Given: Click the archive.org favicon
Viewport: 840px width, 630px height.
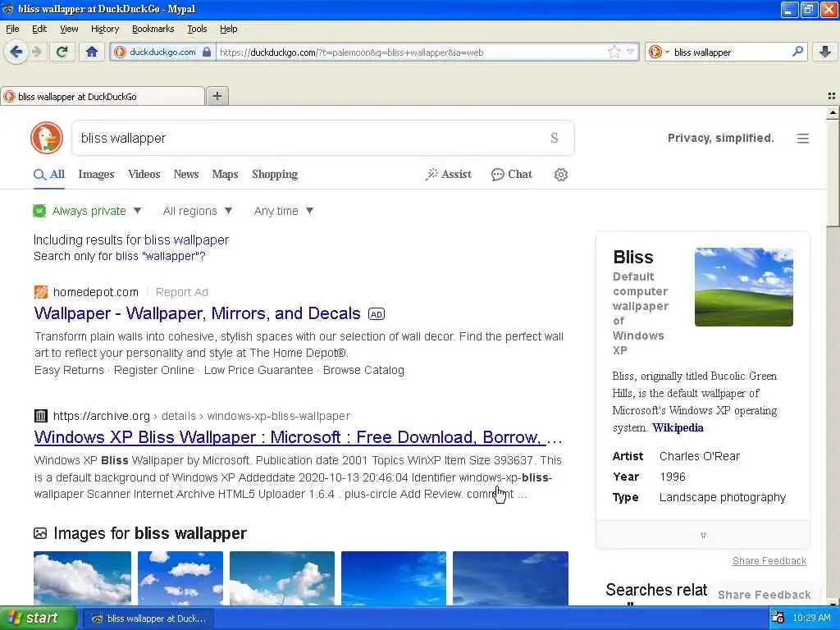Looking at the screenshot, I should point(41,416).
